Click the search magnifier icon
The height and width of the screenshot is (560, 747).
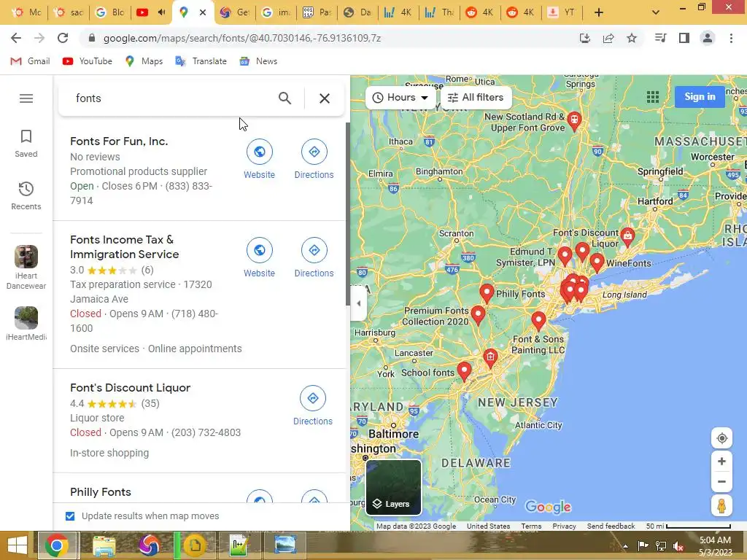(x=285, y=98)
